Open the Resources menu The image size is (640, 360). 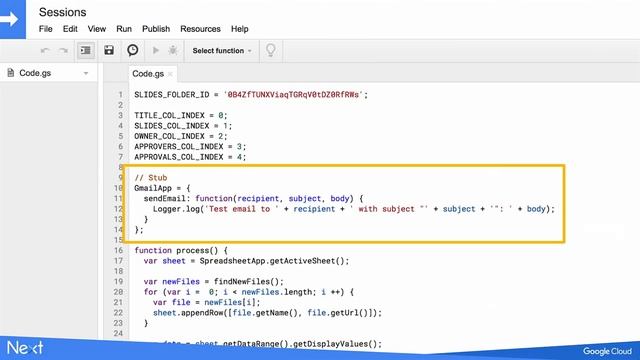coord(200,29)
